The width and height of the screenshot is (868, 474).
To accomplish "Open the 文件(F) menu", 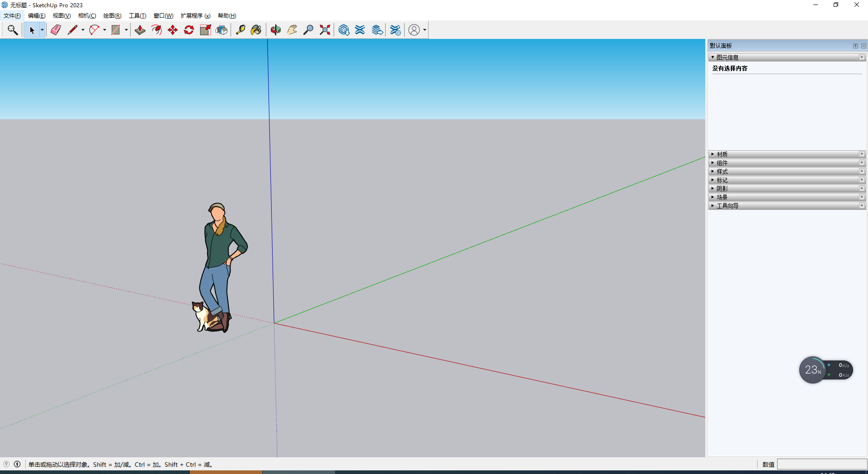I will click(x=12, y=16).
